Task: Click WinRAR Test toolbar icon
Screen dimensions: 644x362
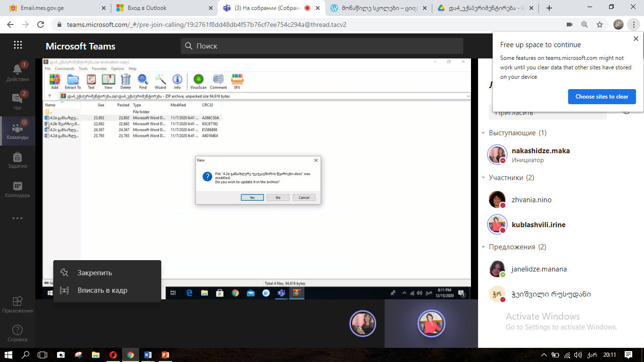Action: (91, 82)
